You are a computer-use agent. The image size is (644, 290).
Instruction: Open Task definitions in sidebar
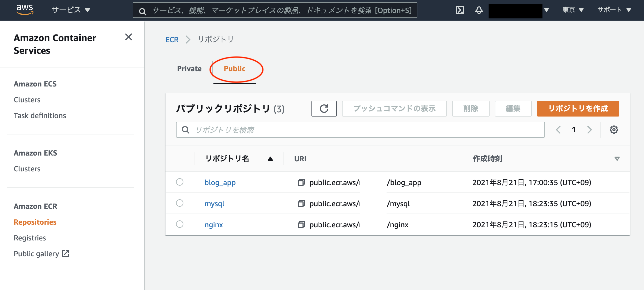coord(40,115)
